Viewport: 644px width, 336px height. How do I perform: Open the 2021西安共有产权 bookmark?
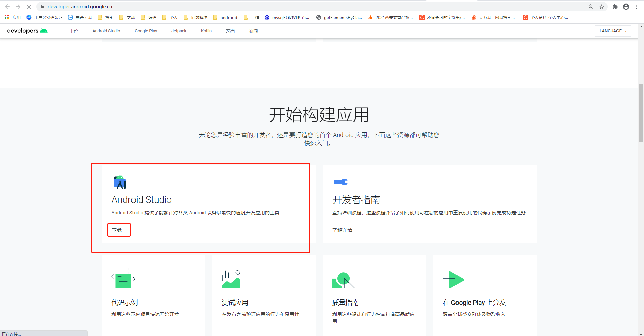[390, 17]
